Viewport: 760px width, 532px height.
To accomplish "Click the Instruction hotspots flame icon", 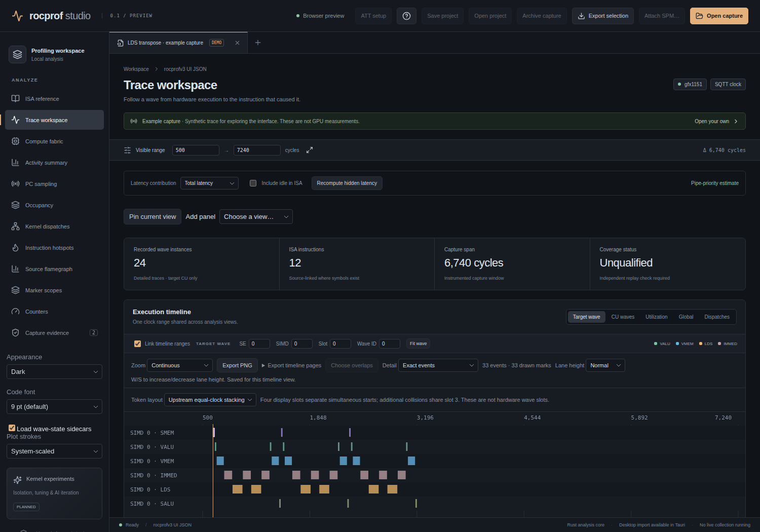I will [x=16, y=248].
